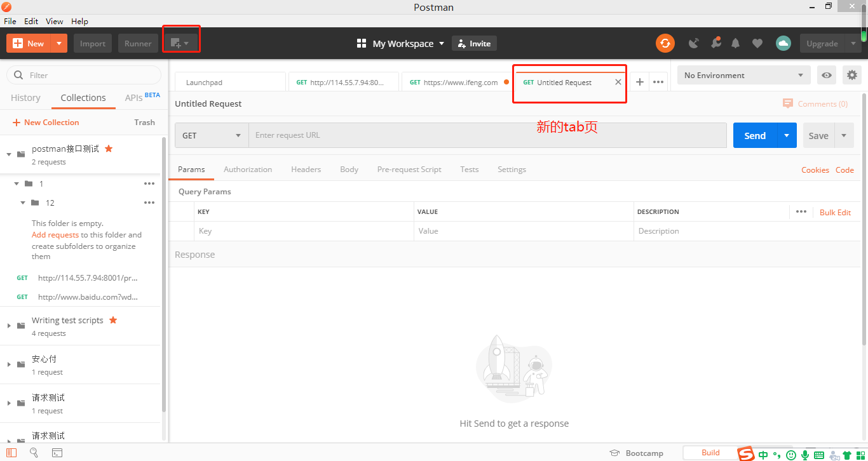Open the Upgrade dropdown arrow

(x=853, y=43)
